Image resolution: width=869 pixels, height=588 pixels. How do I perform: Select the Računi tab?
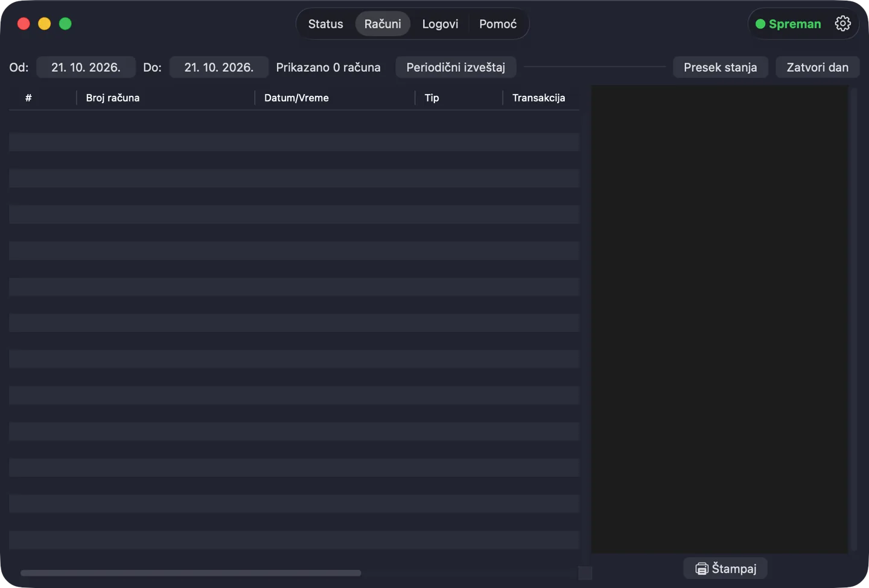[383, 24]
